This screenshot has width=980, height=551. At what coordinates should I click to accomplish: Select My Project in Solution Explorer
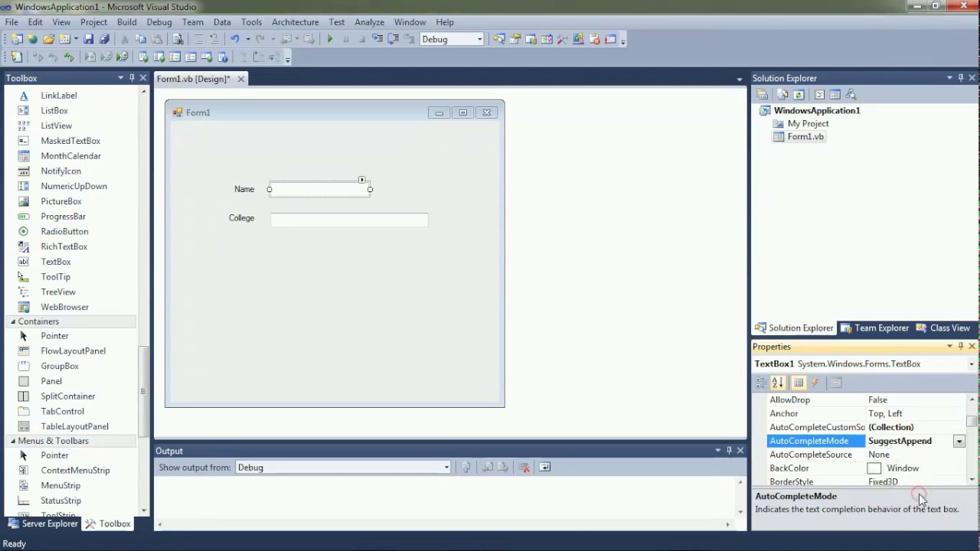click(808, 124)
